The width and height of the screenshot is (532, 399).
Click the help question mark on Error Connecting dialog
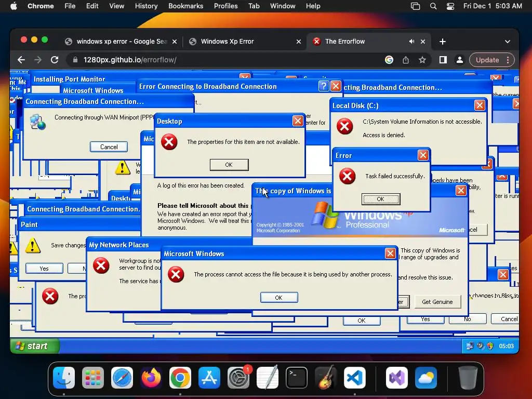[324, 86]
